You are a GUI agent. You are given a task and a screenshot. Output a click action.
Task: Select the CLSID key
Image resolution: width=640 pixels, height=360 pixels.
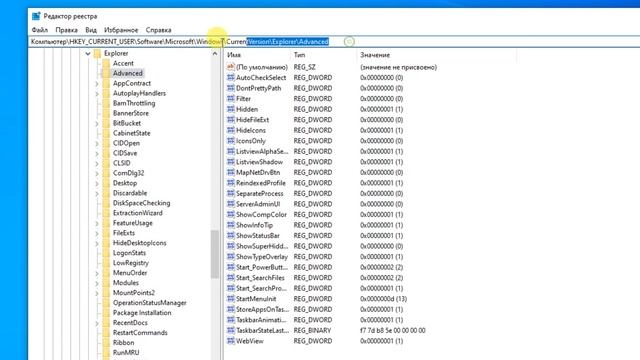coord(122,163)
